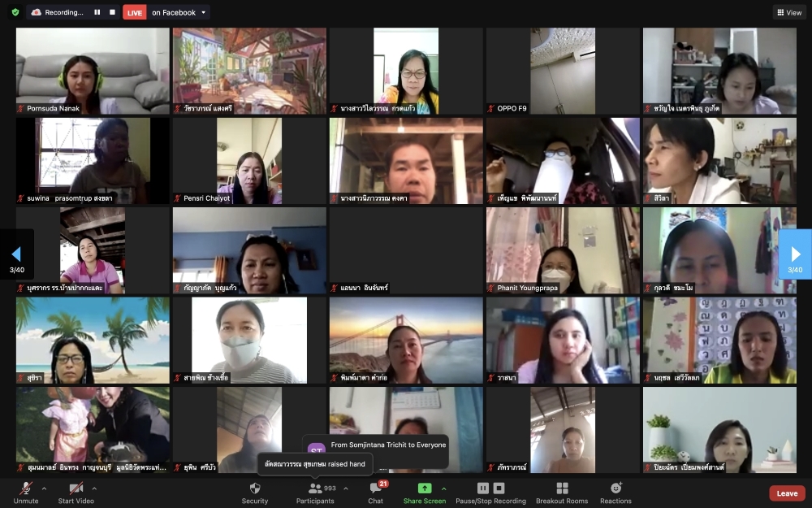This screenshot has width=812, height=508.
Task: Go to next gallery page with right arrow
Action: point(795,254)
